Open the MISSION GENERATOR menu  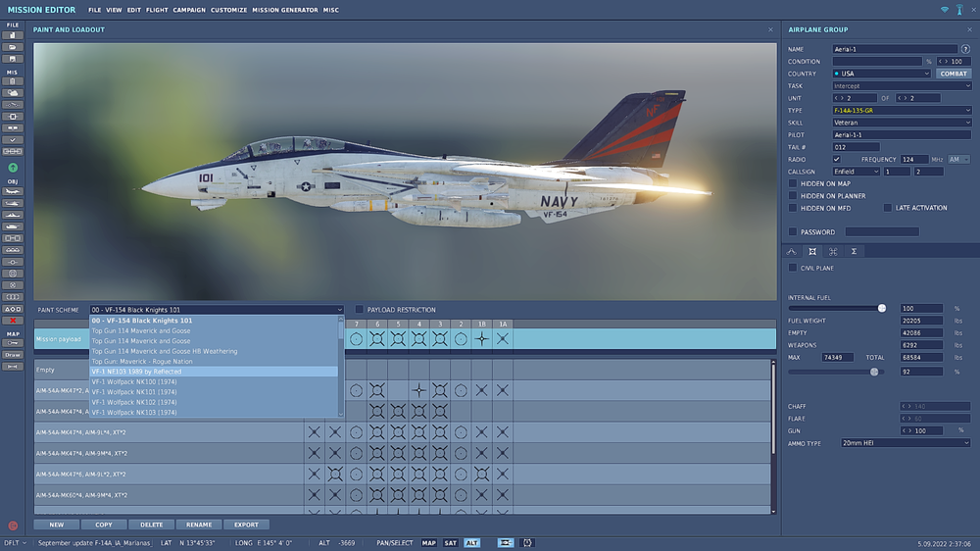pos(285,10)
